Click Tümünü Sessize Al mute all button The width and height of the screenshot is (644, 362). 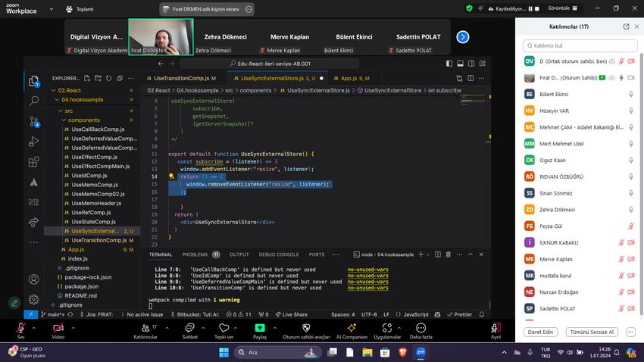tap(592, 332)
